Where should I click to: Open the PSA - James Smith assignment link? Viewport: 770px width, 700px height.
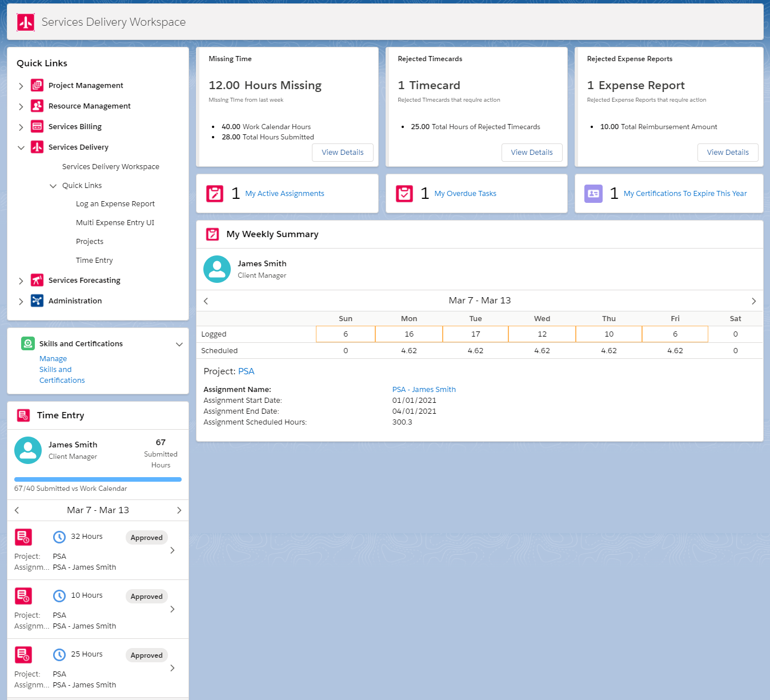point(424,390)
